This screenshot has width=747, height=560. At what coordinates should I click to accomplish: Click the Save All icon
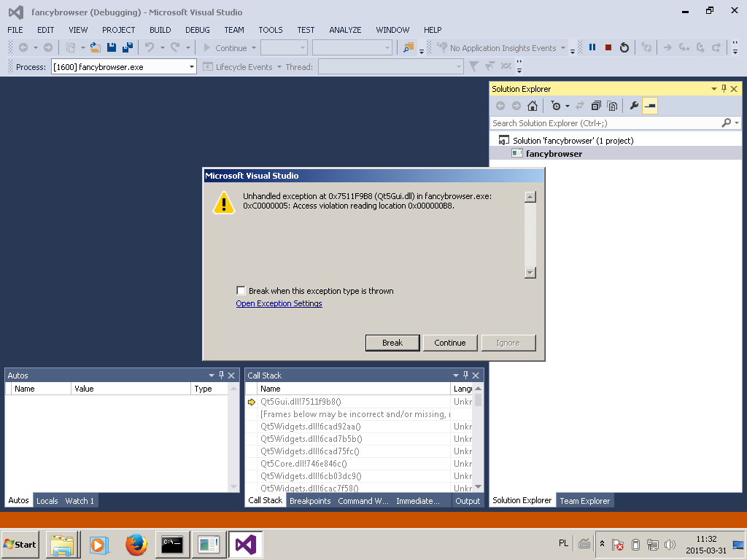(x=127, y=47)
